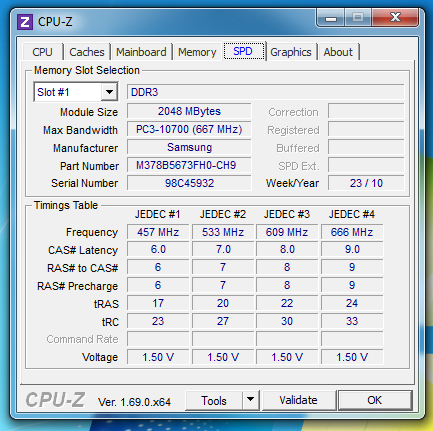Click the DDR3 memory type field
Image resolution: width=433 pixels, height=431 pixels.
[265, 92]
